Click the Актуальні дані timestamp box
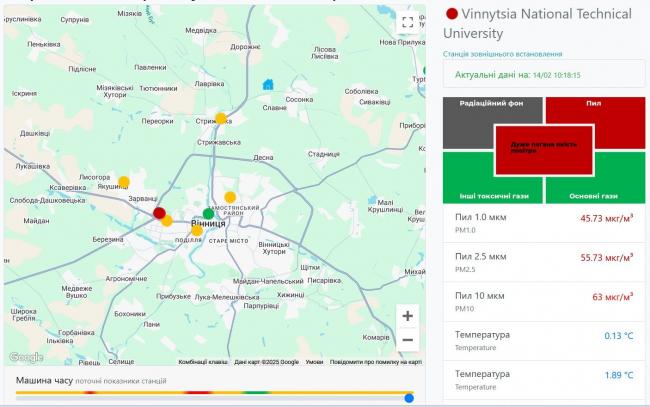The height and width of the screenshot is (407, 650). [x=544, y=75]
